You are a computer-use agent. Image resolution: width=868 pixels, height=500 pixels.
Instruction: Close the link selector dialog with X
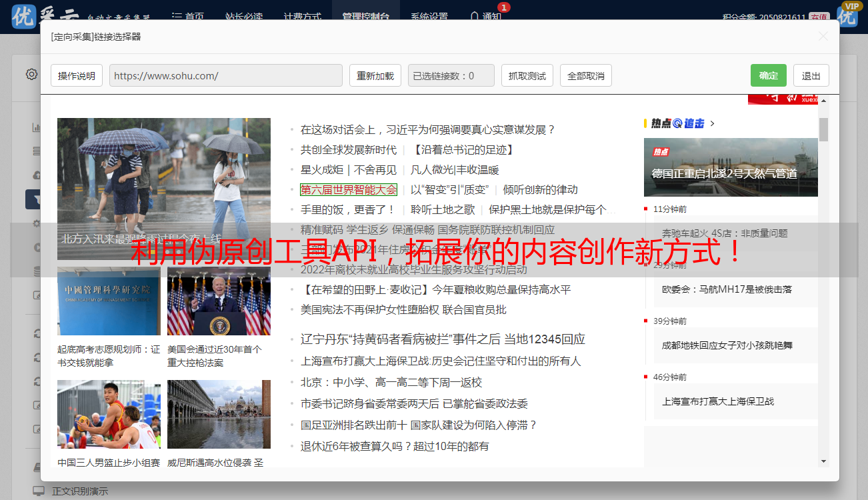[x=823, y=36]
